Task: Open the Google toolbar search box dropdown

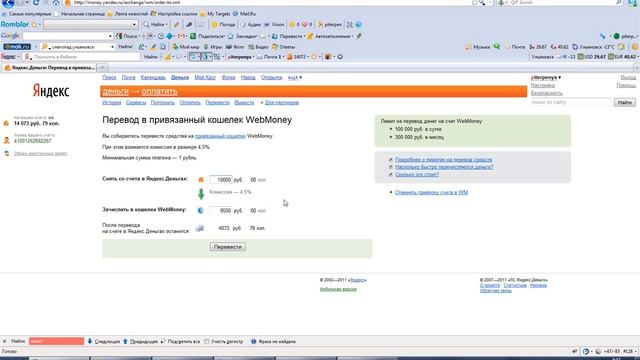Action: 110,36
